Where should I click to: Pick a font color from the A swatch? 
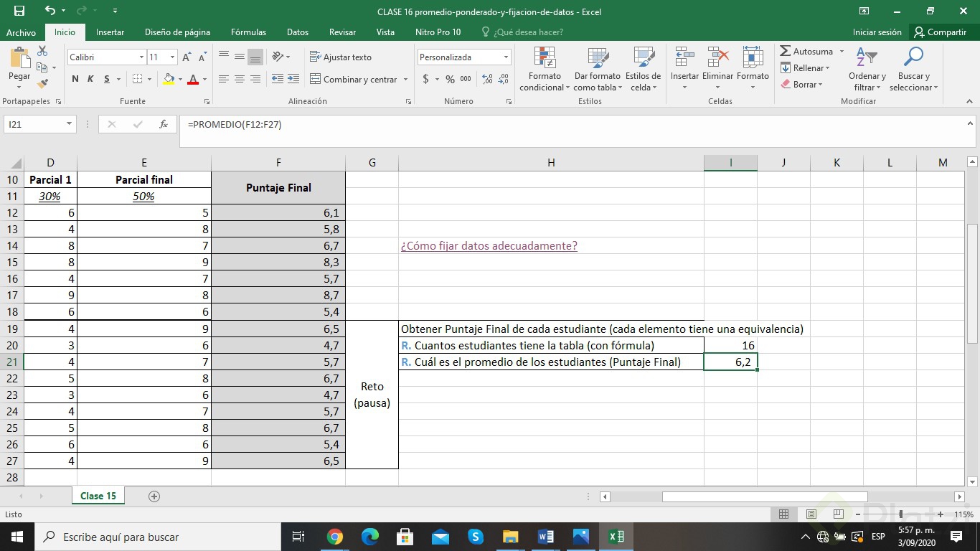click(192, 80)
